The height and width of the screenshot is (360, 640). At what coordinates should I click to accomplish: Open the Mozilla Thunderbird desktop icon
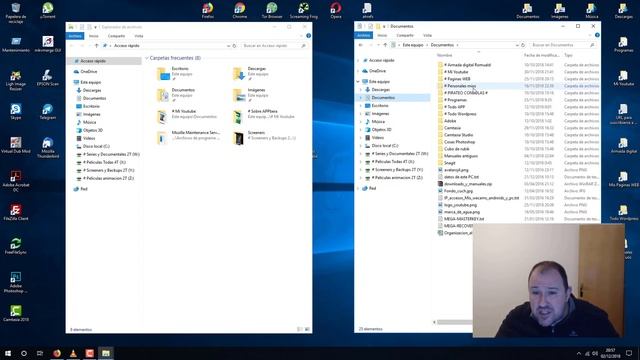[48, 147]
